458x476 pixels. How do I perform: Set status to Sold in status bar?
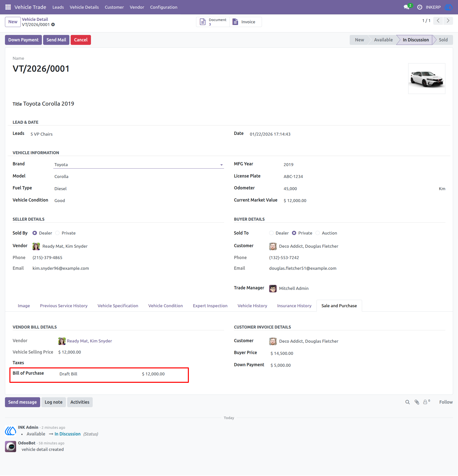click(x=443, y=40)
